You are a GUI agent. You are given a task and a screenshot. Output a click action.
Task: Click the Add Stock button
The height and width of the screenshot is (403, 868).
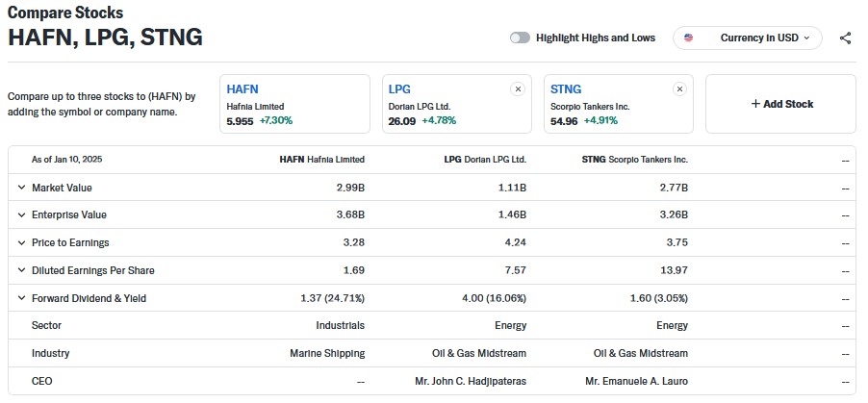point(780,104)
